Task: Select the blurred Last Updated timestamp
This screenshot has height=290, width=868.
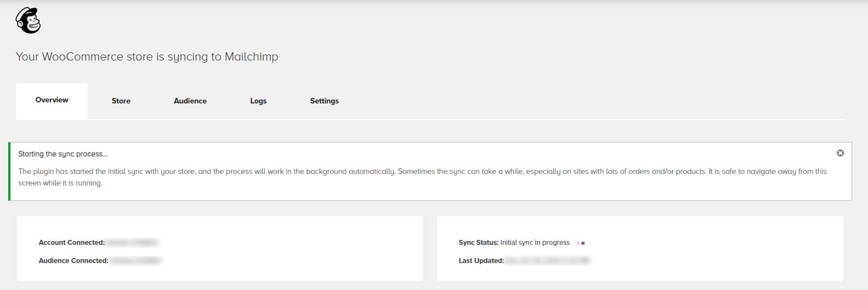Action: (x=547, y=261)
